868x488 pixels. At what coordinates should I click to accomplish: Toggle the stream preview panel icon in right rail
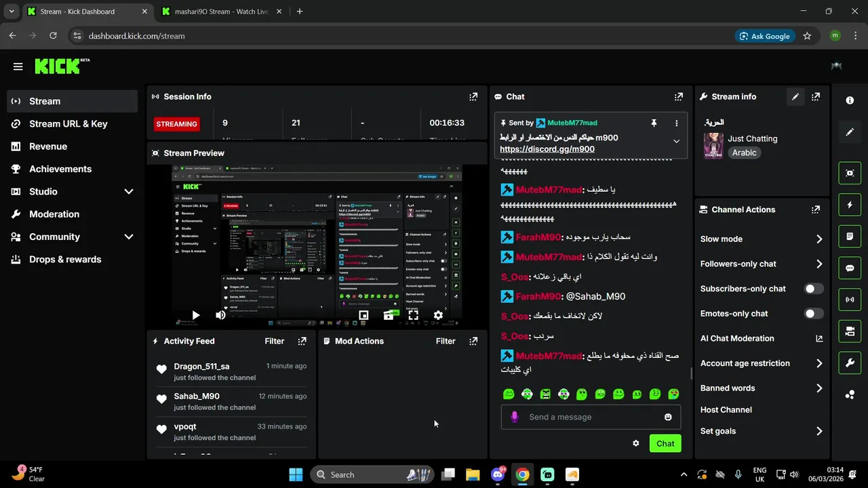click(x=850, y=173)
